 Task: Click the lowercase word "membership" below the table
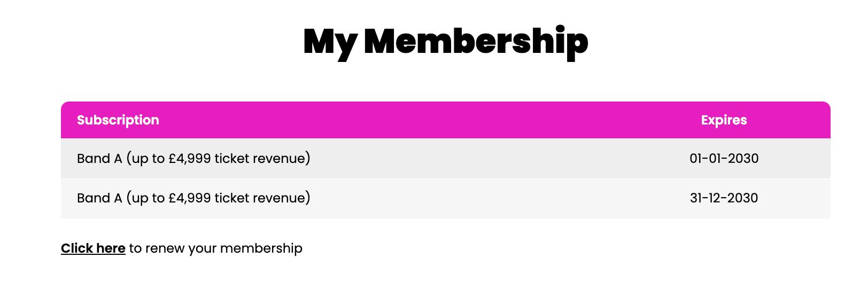click(261, 248)
